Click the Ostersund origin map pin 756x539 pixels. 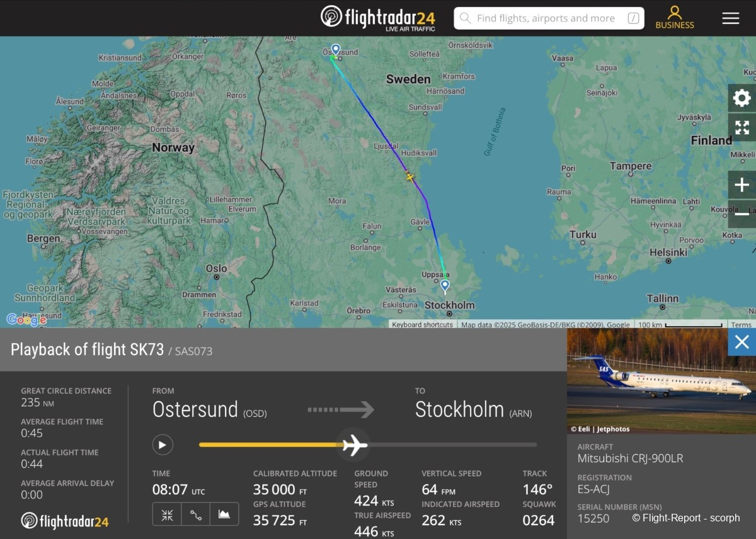pos(336,50)
